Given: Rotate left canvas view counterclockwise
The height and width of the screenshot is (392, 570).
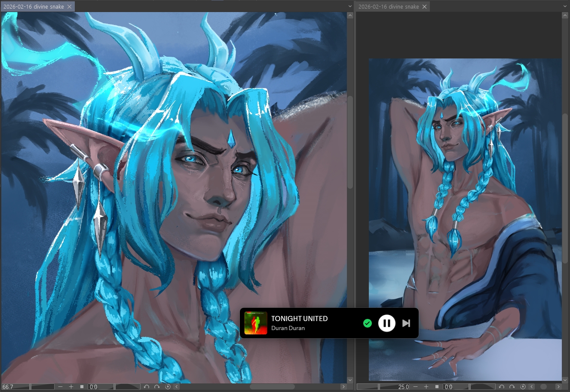Looking at the screenshot, I should coord(147,387).
